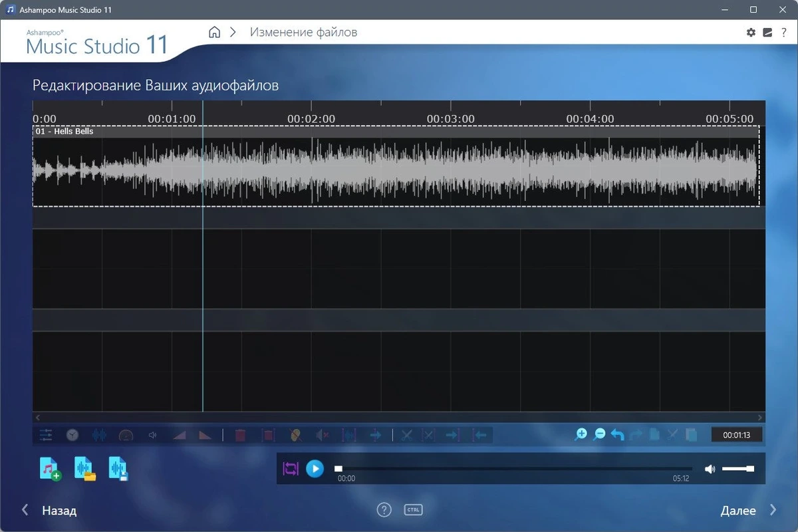Click the 00:02:00 timeline mark
Viewport: 798px width, 532px height.
pyautogui.click(x=311, y=119)
